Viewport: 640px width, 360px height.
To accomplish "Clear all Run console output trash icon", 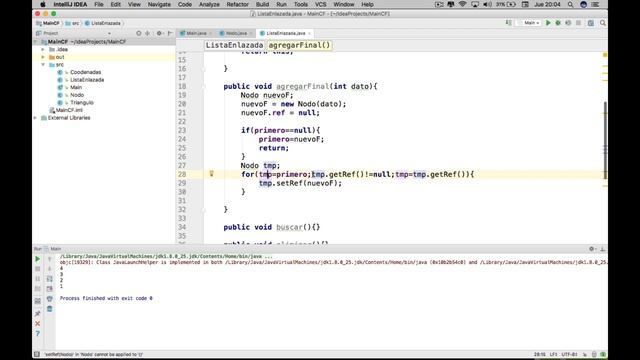I will (49, 309).
